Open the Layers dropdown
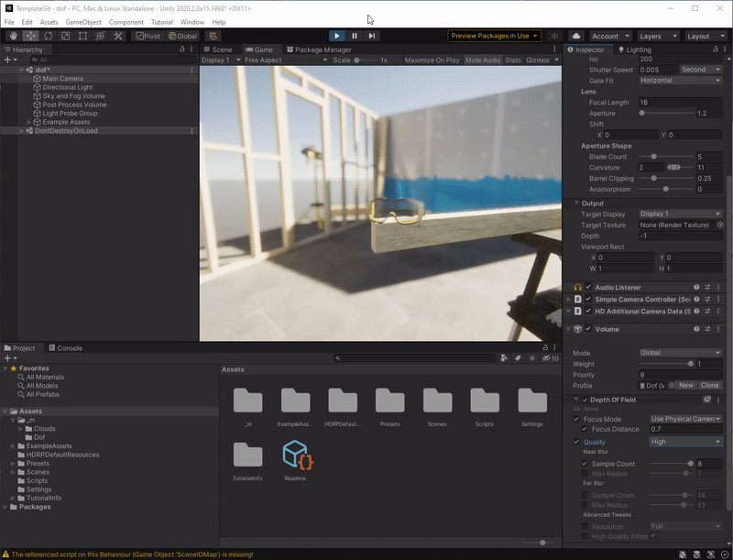The width and height of the screenshot is (733, 560). (x=658, y=36)
